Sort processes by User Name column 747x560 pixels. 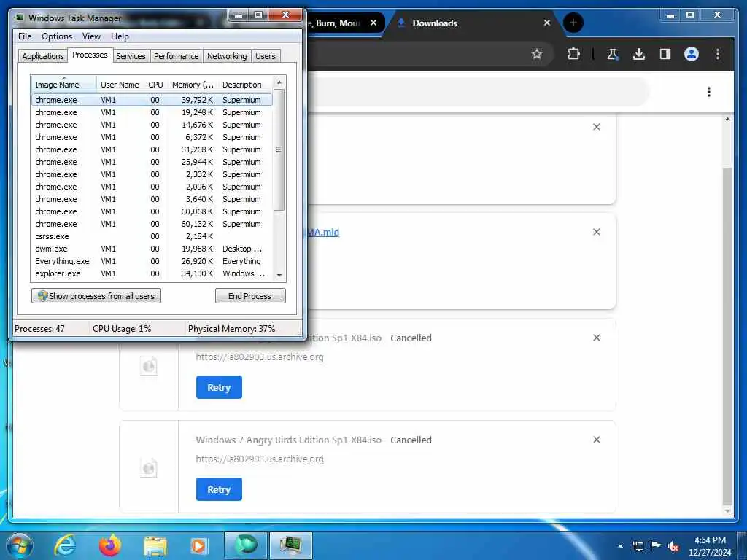(120, 85)
